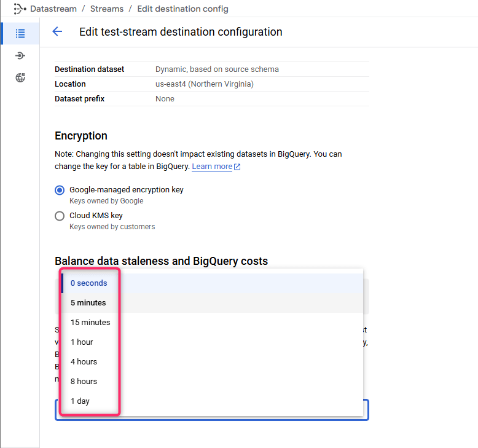Image resolution: width=478 pixels, height=448 pixels.
Task: Click the Destination dataset label
Action: tap(89, 69)
